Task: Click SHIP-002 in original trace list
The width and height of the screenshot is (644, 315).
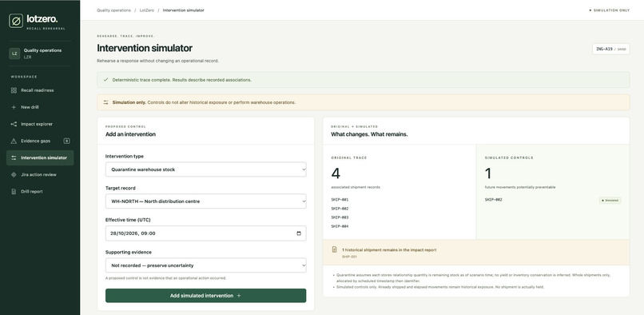Action: click(x=340, y=209)
